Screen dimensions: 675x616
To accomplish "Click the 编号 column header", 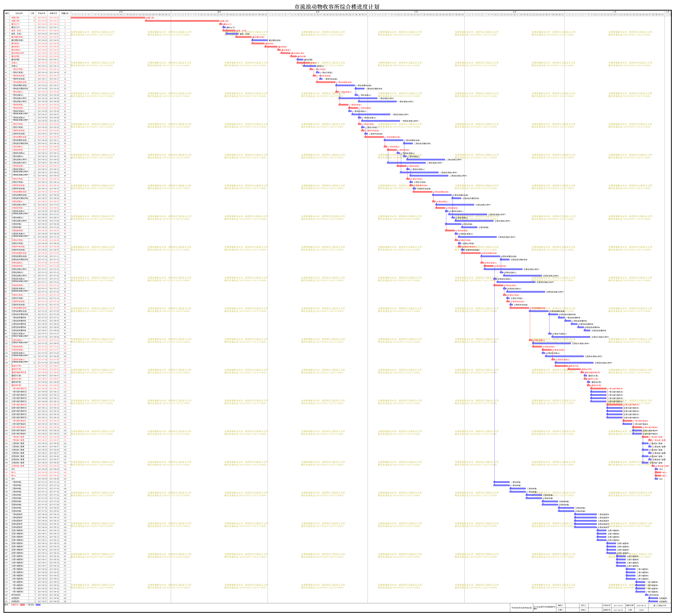I will click(7, 13).
